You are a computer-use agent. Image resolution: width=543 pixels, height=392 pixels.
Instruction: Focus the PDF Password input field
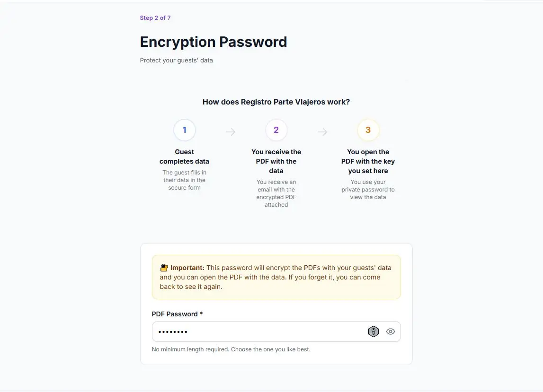coord(256,331)
